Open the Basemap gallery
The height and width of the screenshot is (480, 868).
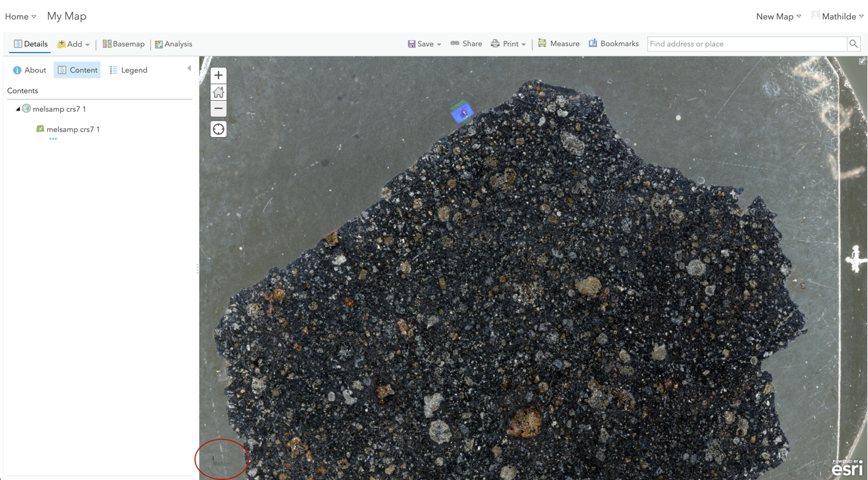tap(123, 44)
